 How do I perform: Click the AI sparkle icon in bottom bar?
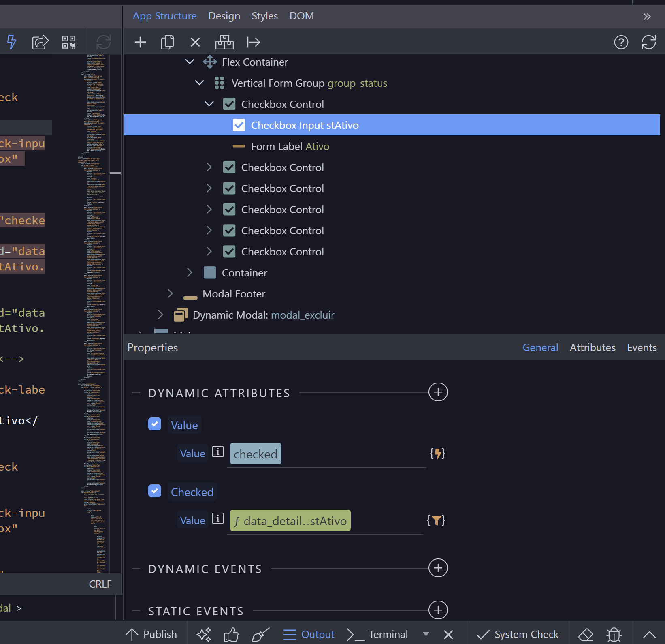pos(204,634)
